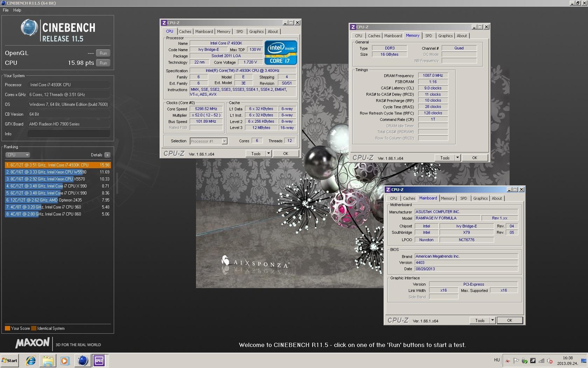Expand Tools dropdown arrow in Mainboard window

492,321
